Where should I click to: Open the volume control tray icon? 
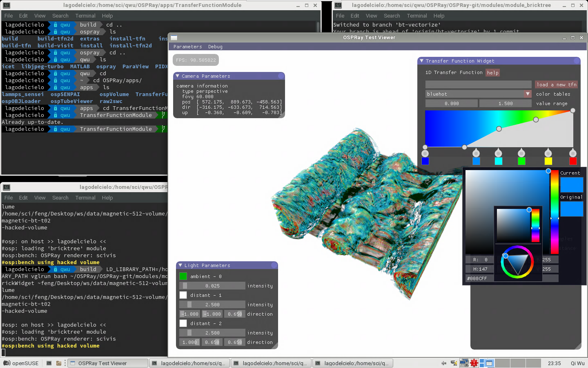click(x=444, y=363)
